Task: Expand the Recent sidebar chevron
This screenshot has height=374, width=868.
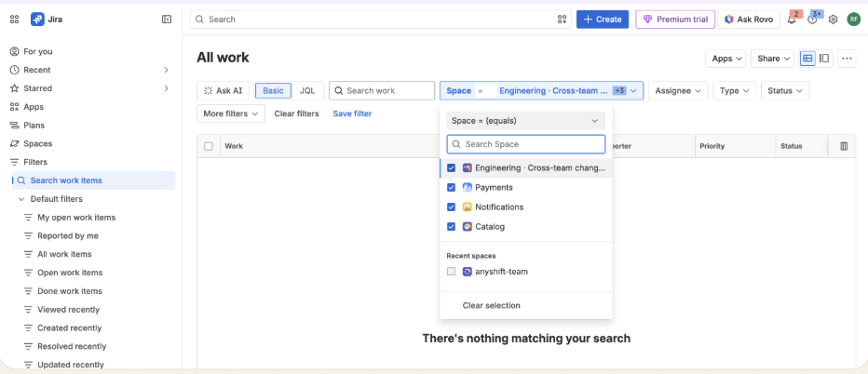Action: coord(166,70)
